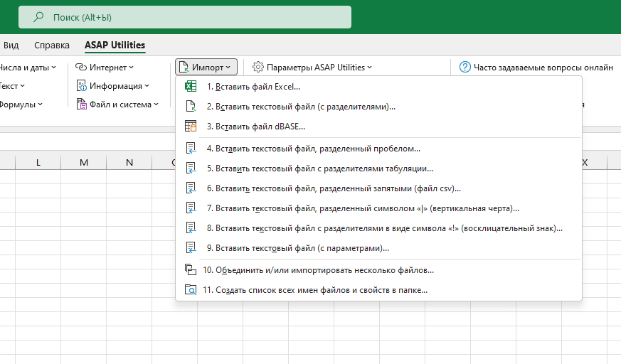621x364 pixels.
Task: Expand the Текст dropdown
Action: tap(12, 86)
